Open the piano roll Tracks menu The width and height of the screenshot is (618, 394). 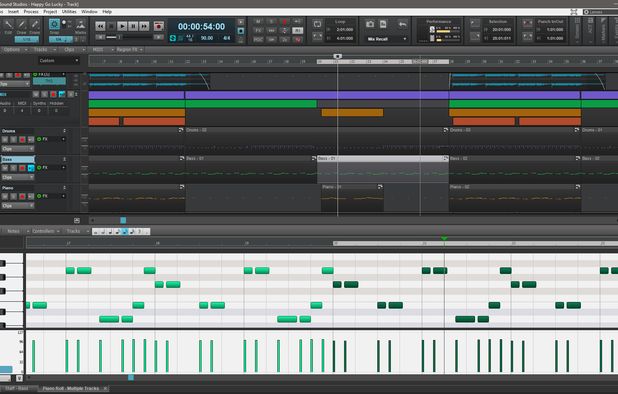[x=73, y=231]
